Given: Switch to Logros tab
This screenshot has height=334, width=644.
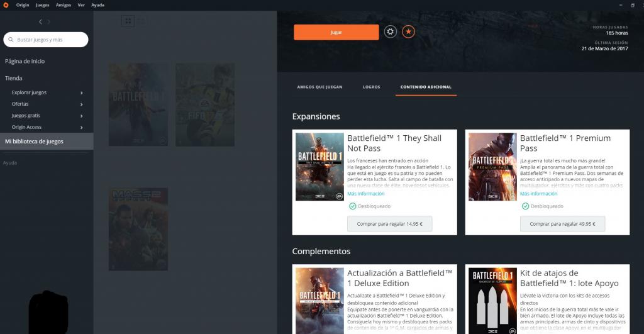Looking at the screenshot, I should pos(371,87).
